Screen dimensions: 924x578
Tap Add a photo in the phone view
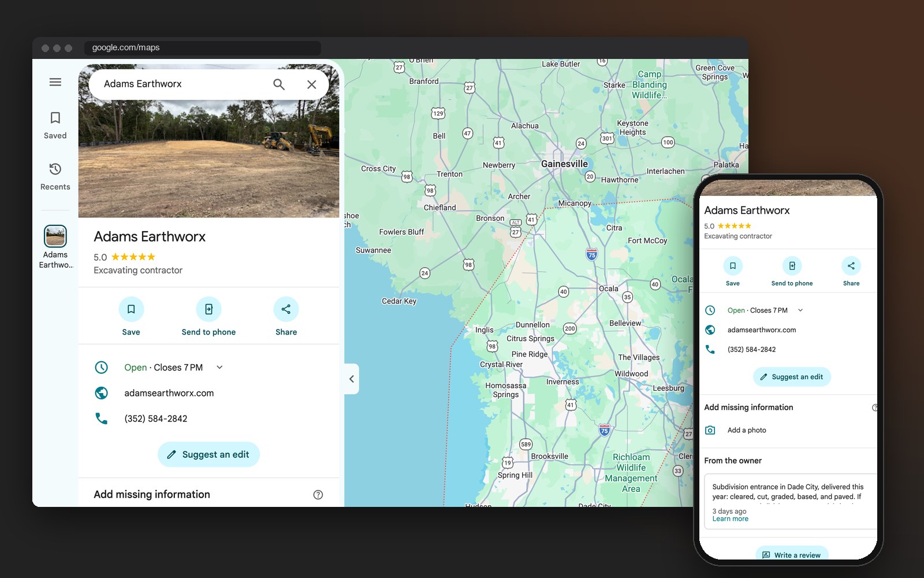point(747,430)
